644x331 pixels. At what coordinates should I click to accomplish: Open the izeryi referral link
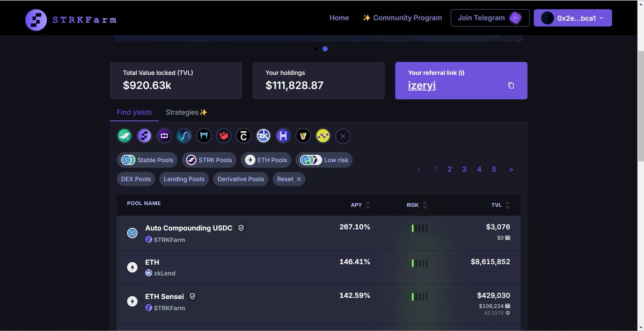(x=422, y=85)
